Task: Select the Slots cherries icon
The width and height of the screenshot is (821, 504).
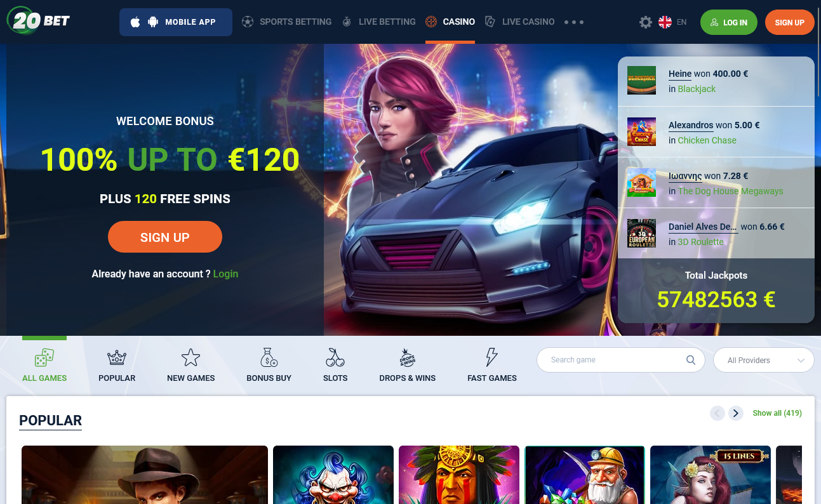Action: tap(335, 358)
